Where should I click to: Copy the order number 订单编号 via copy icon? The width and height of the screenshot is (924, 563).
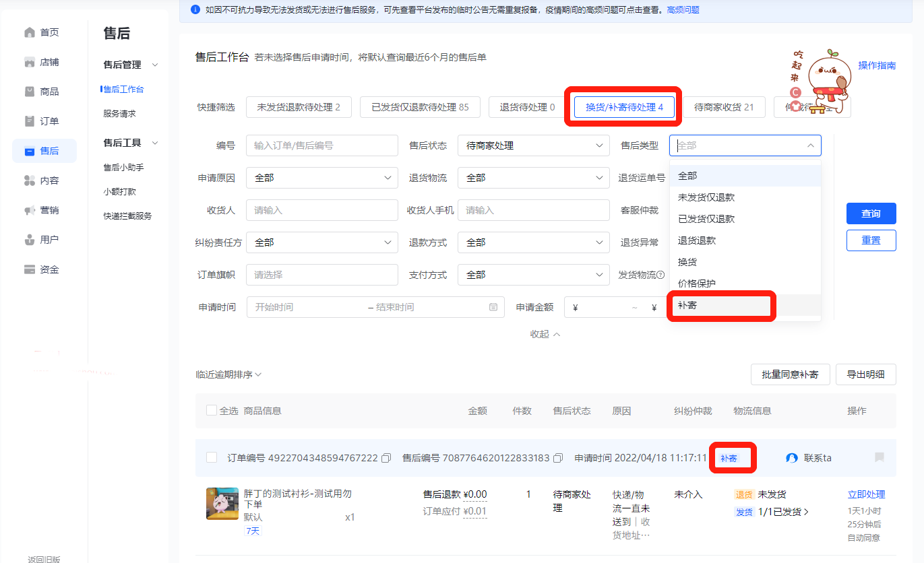click(x=386, y=458)
